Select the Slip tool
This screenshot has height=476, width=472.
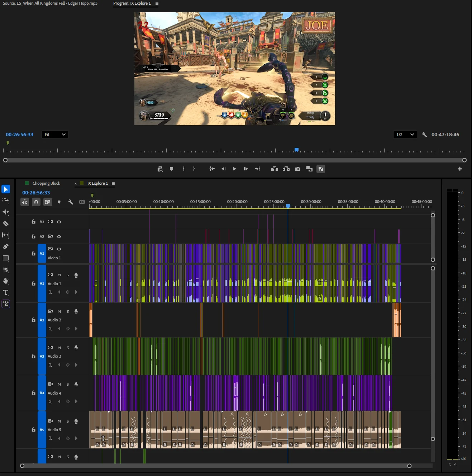point(6,235)
